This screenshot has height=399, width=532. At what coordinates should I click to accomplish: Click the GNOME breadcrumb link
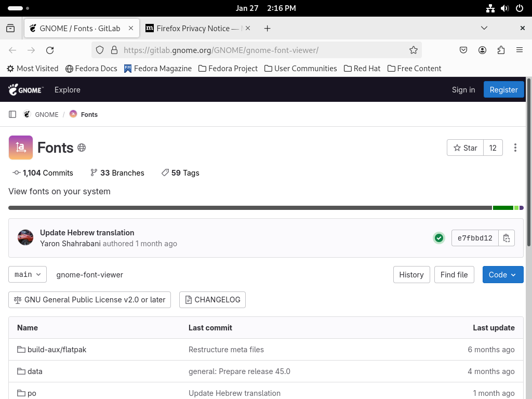46,115
